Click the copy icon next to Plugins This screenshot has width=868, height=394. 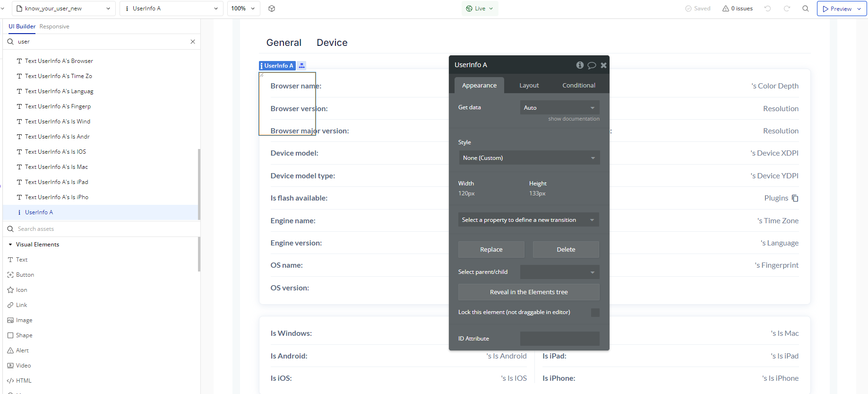coord(795,198)
